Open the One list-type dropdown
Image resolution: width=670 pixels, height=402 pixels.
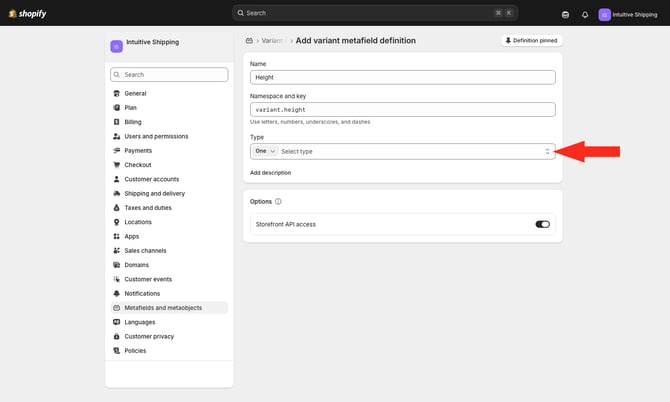265,152
